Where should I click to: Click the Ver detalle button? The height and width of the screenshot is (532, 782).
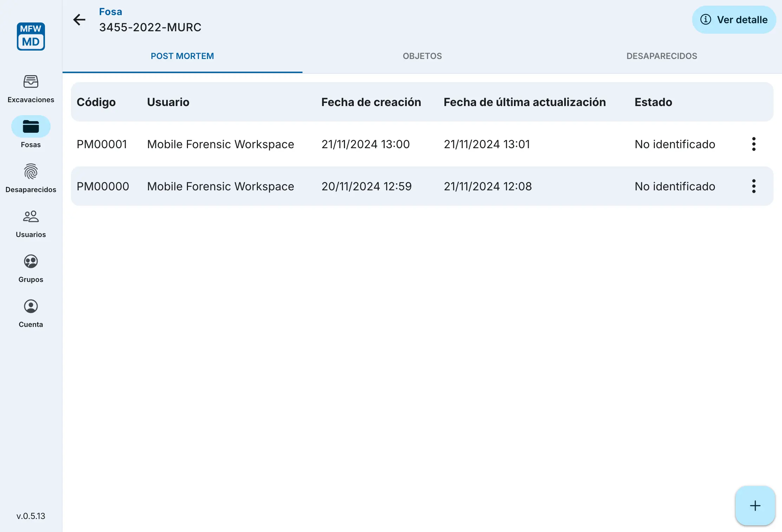pyautogui.click(x=734, y=20)
